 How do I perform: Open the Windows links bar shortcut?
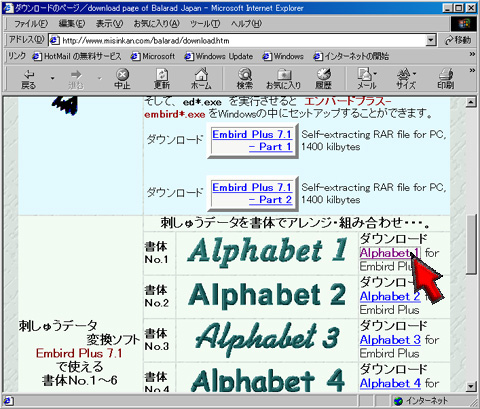[283, 56]
